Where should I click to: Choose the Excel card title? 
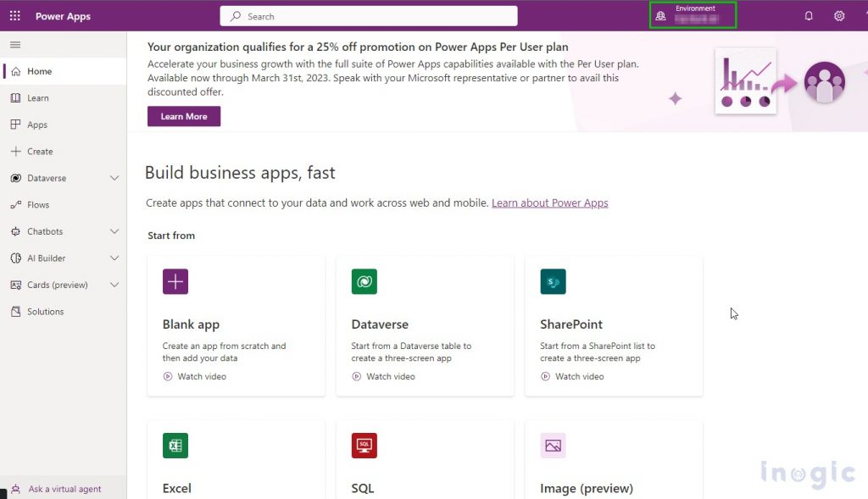(176, 489)
